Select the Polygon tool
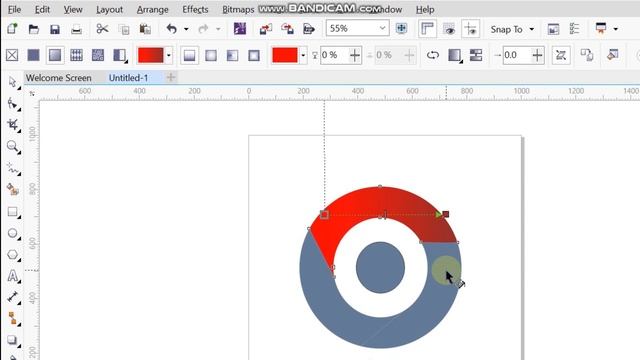This screenshot has height=360, width=640. (13, 255)
